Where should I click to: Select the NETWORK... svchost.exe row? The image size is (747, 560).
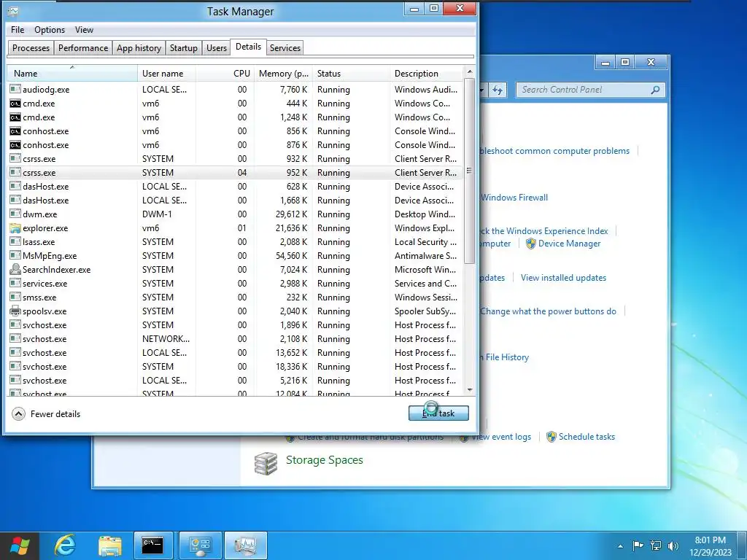pyautogui.click(x=234, y=338)
